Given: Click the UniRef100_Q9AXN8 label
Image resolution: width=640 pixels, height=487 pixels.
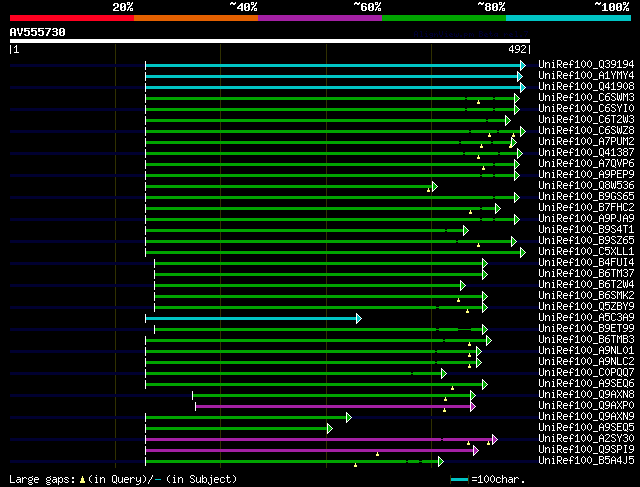Looking at the screenshot, I should pos(586,395).
